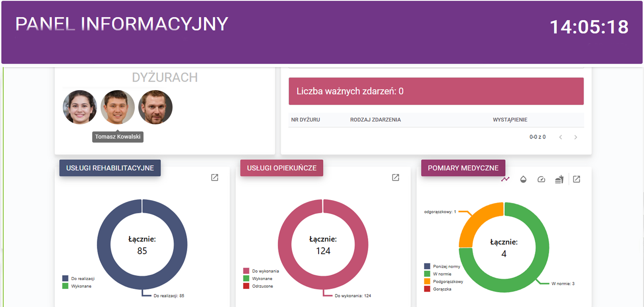Toggle the Poniżej normy legend entry
Image resolution: width=644 pixels, height=307 pixels.
coord(446,266)
